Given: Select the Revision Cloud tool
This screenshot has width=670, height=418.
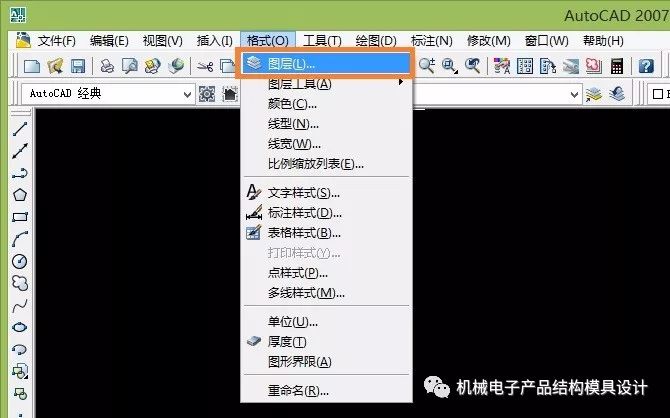Looking at the screenshot, I should click(20, 283).
